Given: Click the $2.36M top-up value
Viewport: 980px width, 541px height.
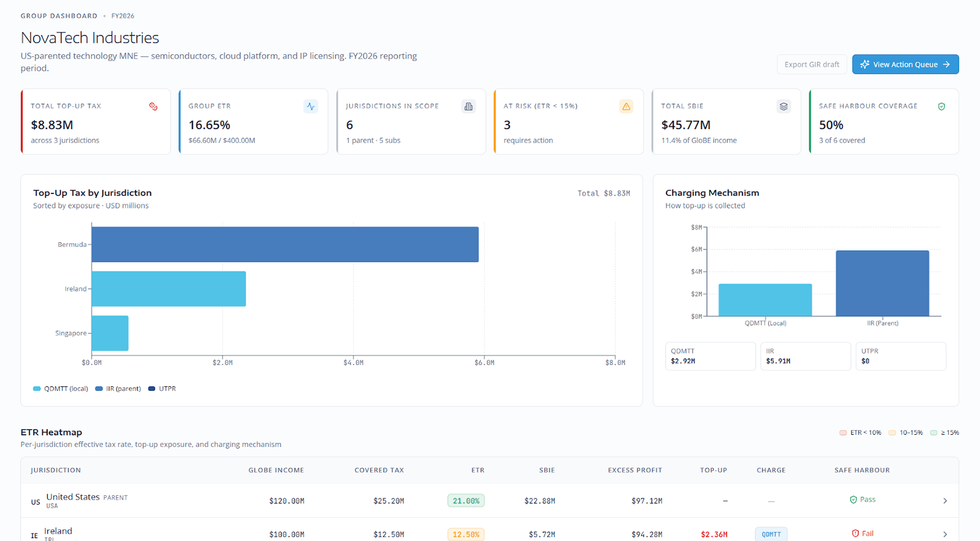Looking at the screenshot, I should 714,535.
